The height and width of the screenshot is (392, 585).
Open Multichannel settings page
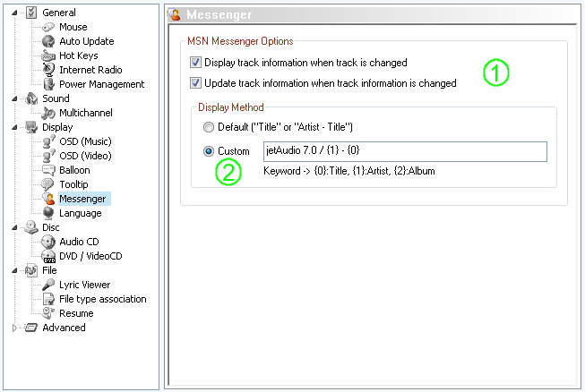click(x=86, y=113)
